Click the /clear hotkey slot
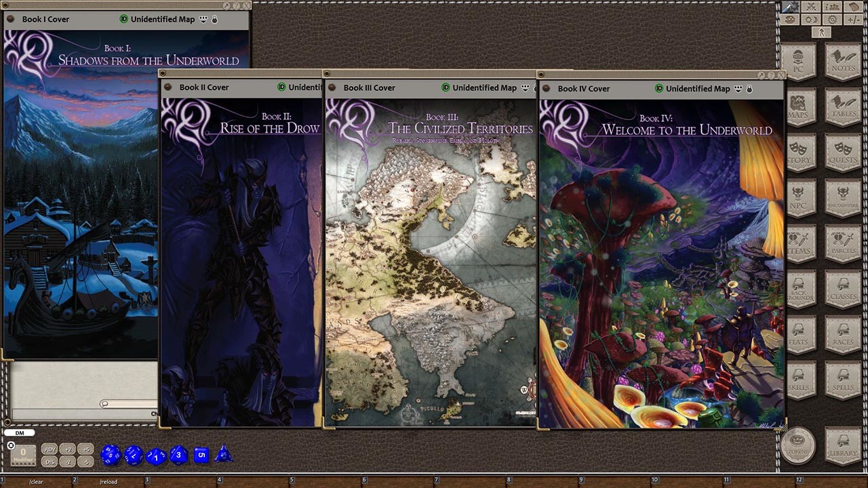The width and height of the screenshot is (868, 488). point(36,482)
